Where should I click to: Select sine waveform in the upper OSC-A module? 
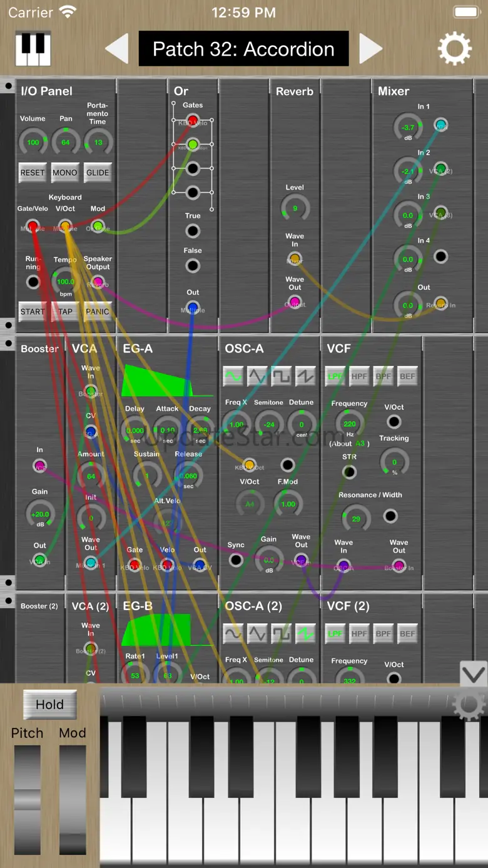(233, 376)
